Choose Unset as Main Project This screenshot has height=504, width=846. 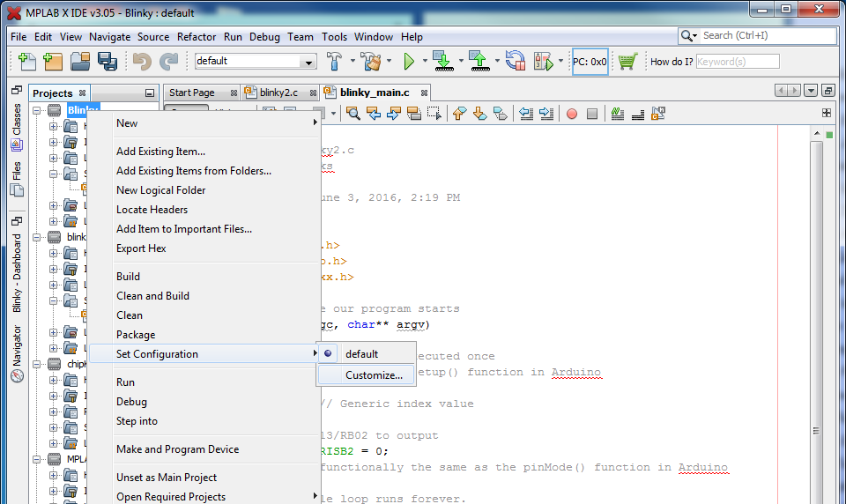point(167,478)
